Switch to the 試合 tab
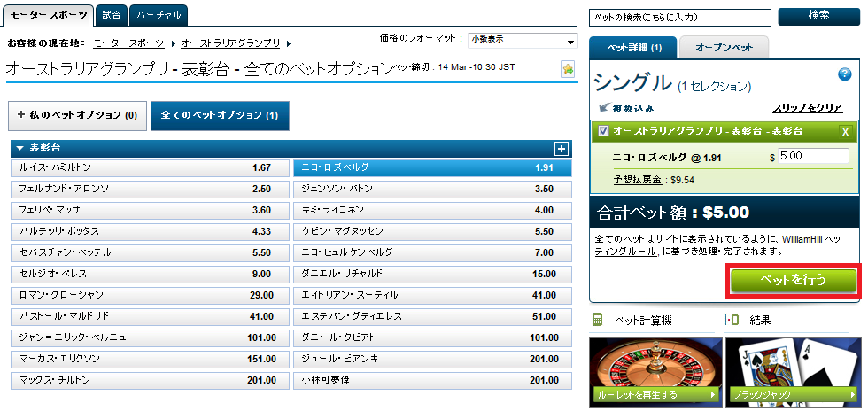 [x=111, y=15]
